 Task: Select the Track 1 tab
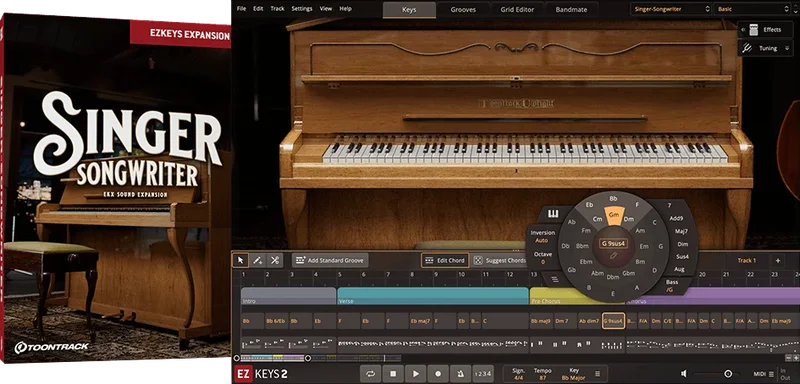tap(746, 261)
